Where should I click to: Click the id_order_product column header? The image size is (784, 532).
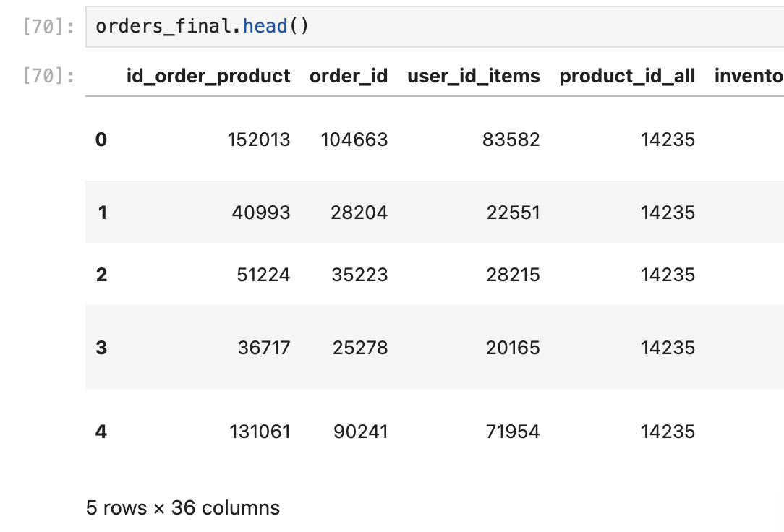pos(208,76)
